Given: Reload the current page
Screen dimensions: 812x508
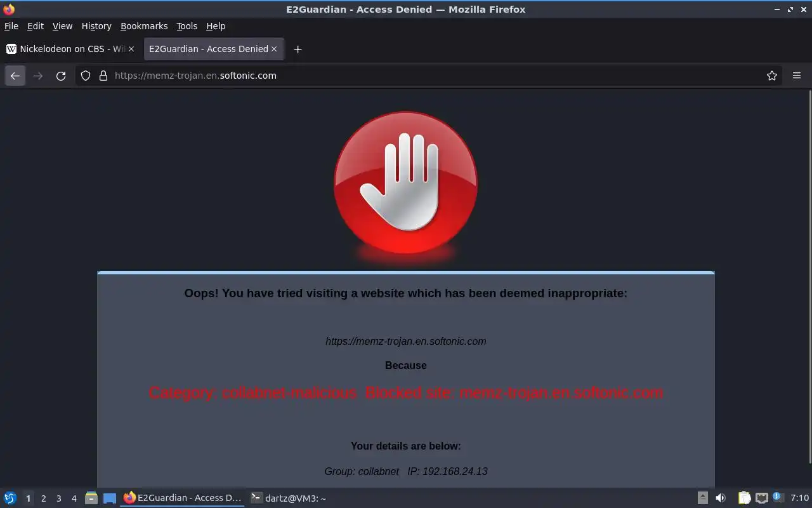Looking at the screenshot, I should 61,76.
